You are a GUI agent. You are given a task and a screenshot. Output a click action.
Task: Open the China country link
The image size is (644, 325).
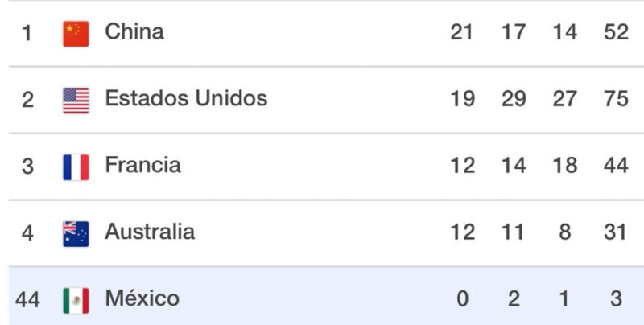[x=134, y=32]
